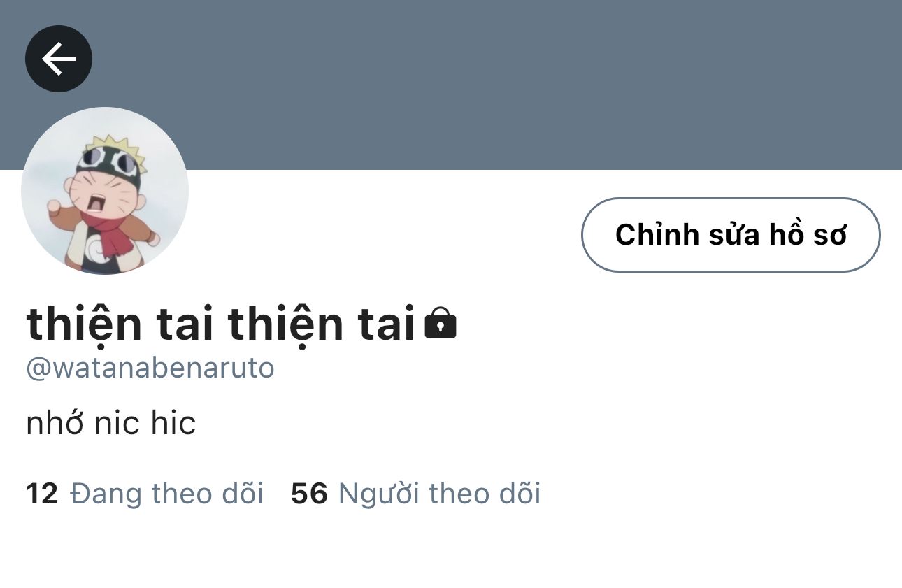Viewport: 902px width, 588px height.
Task: Click the white left arrow in the header
Action: pyautogui.click(x=59, y=59)
